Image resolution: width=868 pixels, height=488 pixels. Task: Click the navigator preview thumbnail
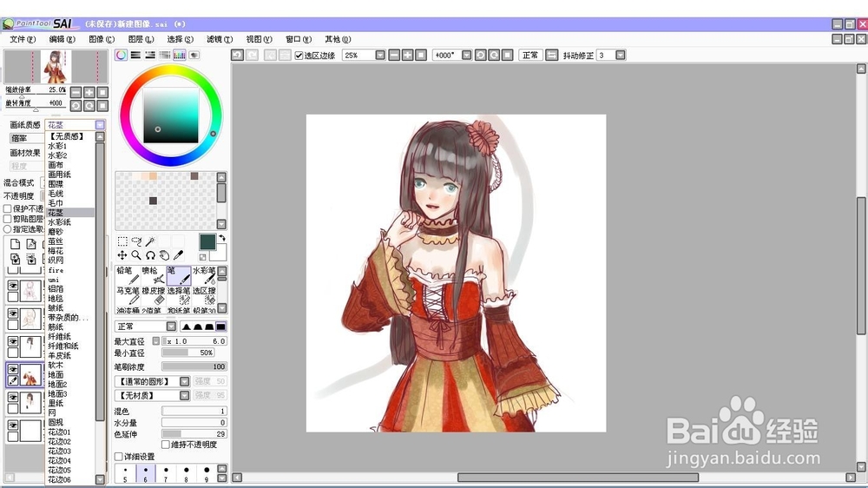click(56, 67)
